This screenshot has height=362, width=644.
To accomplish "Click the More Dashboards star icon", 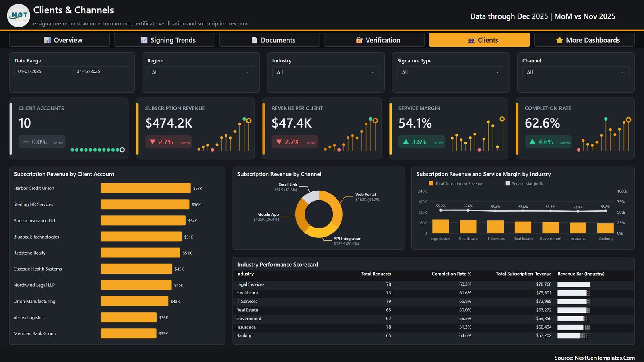I will 559,40.
